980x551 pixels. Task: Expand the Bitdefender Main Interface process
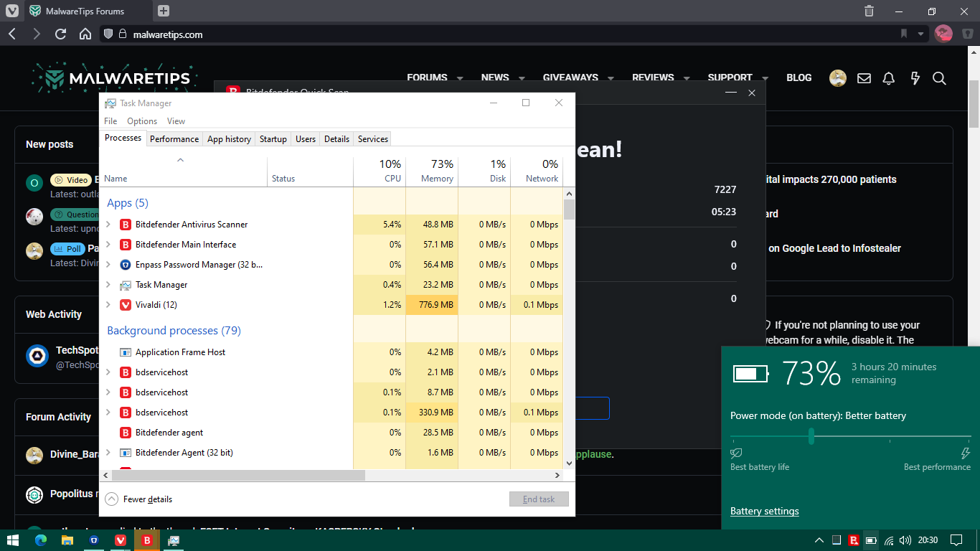[x=108, y=245]
